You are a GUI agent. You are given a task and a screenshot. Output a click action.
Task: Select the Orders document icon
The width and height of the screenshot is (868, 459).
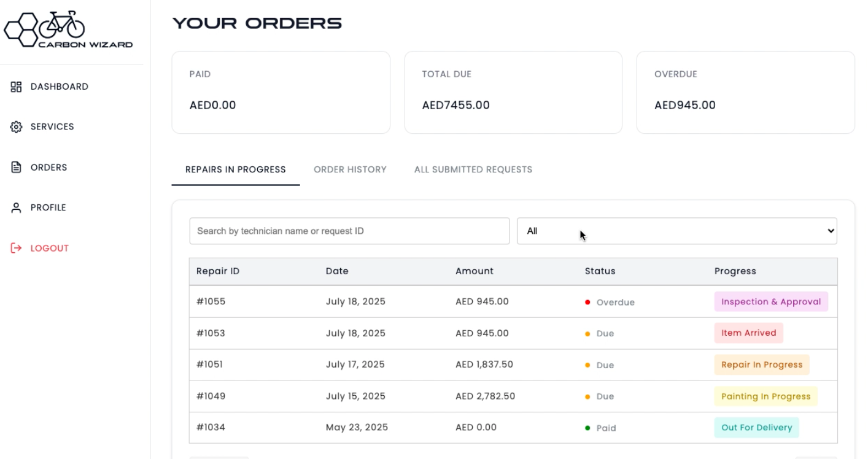click(x=15, y=167)
